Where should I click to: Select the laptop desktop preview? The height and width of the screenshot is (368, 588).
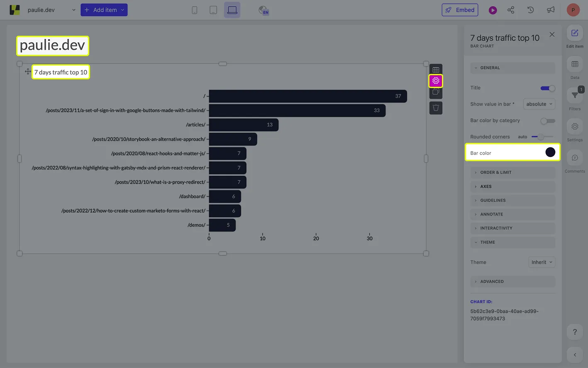pyautogui.click(x=232, y=10)
